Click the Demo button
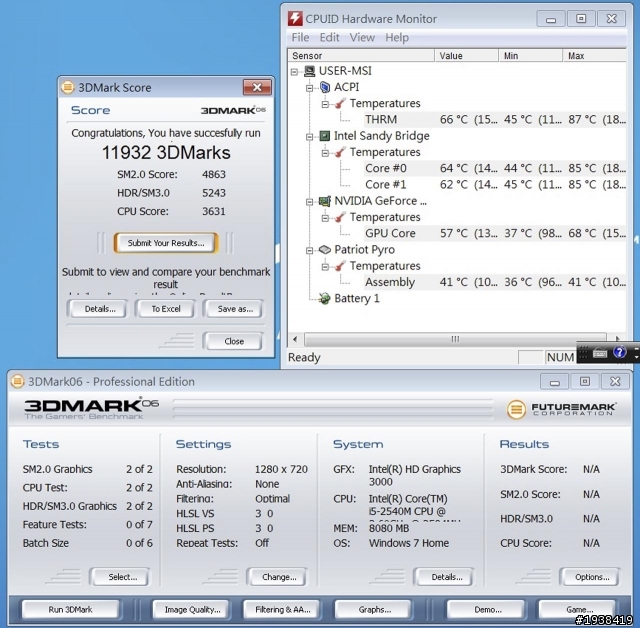This screenshot has height=628, width=640. tap(487, 610)
